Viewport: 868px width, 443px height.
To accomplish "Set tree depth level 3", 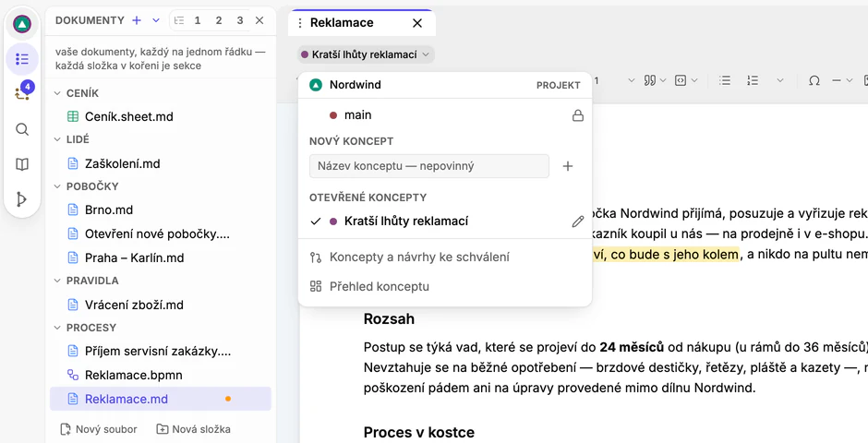I will pos(240,20).
